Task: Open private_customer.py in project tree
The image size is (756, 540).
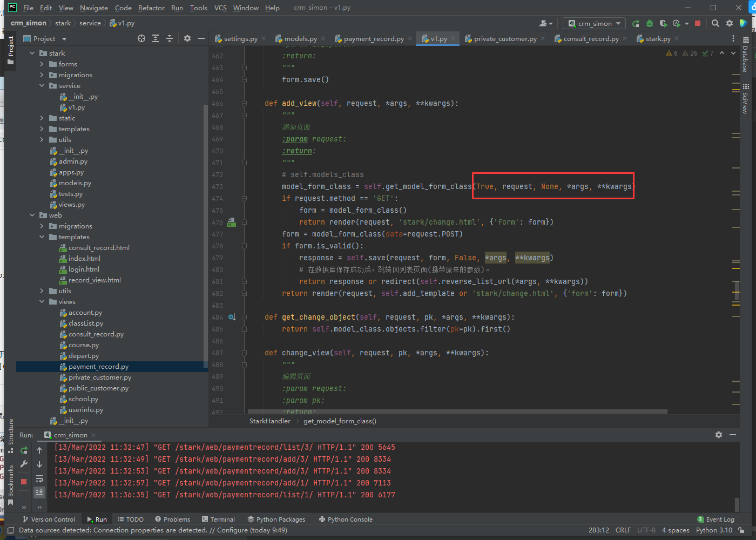Action: pos(99,377)
